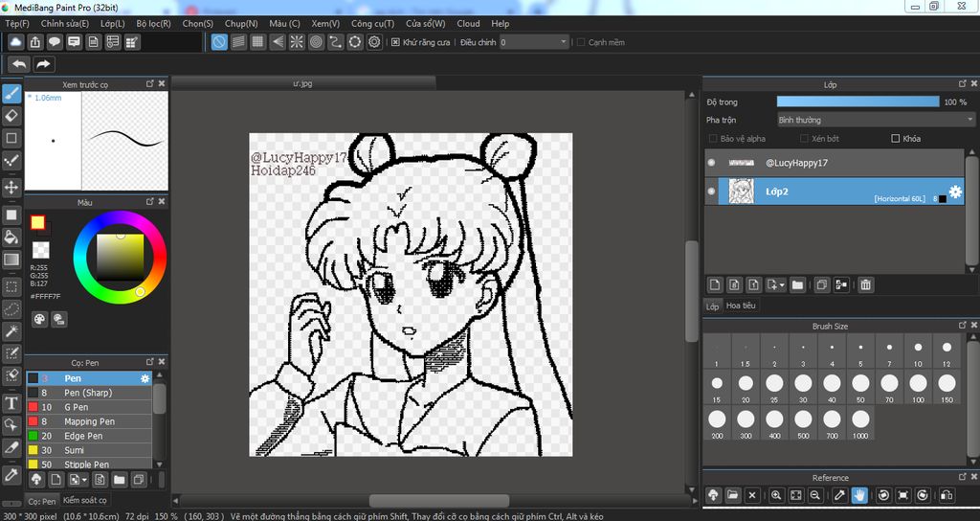980x521 pixels.
Task: Toggle Khử răng cưa checkbox
Action: (395, 42)
